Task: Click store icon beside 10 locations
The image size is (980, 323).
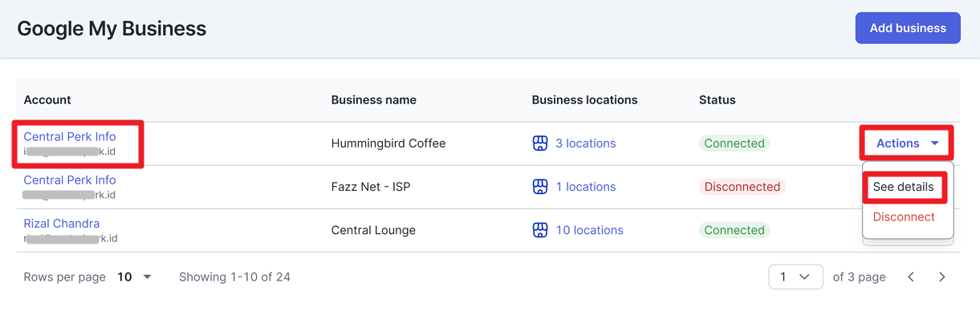Action: [x=540, y=230]
